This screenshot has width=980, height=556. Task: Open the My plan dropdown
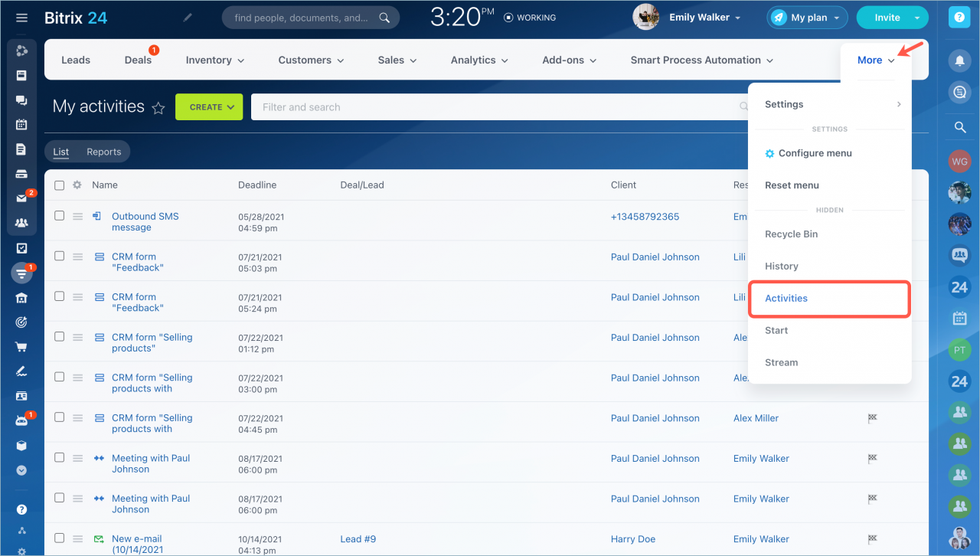pyautogui.click(x=807, y=18)
